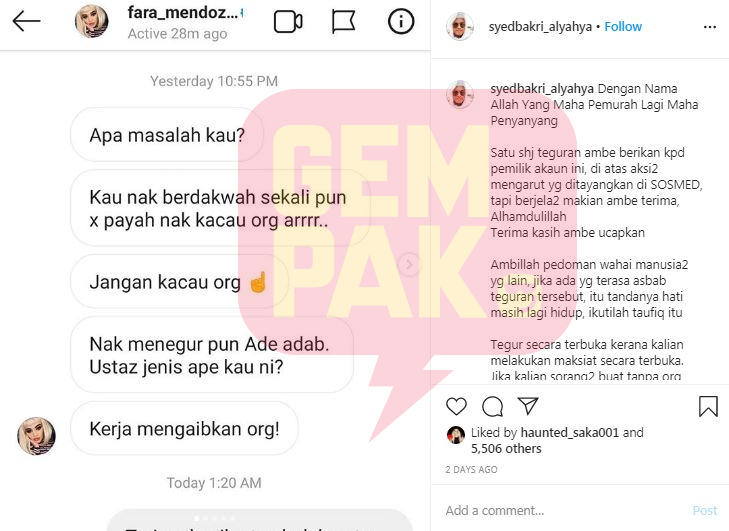The height and width of the screenshot is (531, 729).
Task: Open comments with the speech bubble icon
Action: 492,406
